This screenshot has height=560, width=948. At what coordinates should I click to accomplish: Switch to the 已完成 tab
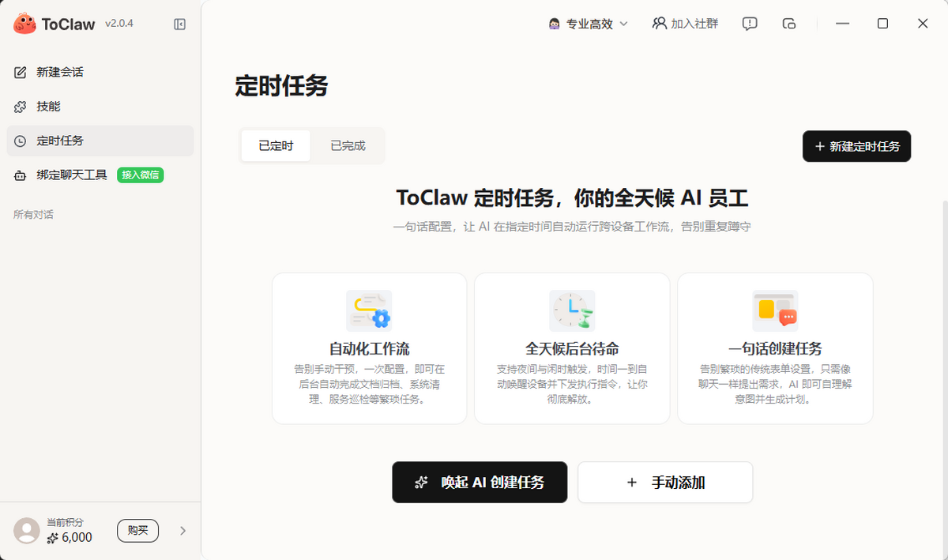pyautogui.click(x=348, y=145)
